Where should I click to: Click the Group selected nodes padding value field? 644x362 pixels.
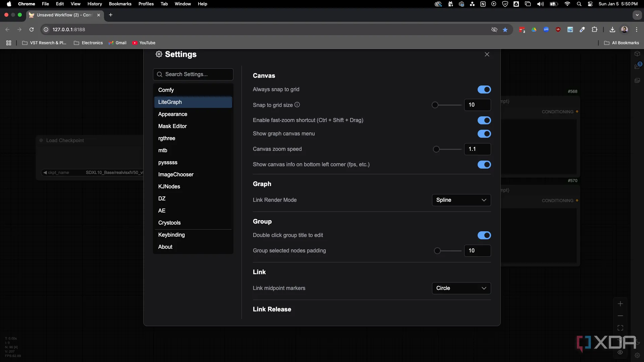click(x=477, y=251)
